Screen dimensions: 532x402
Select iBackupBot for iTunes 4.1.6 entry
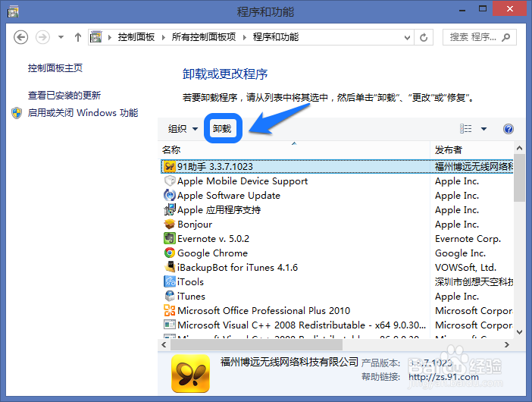tap(337, 268)
